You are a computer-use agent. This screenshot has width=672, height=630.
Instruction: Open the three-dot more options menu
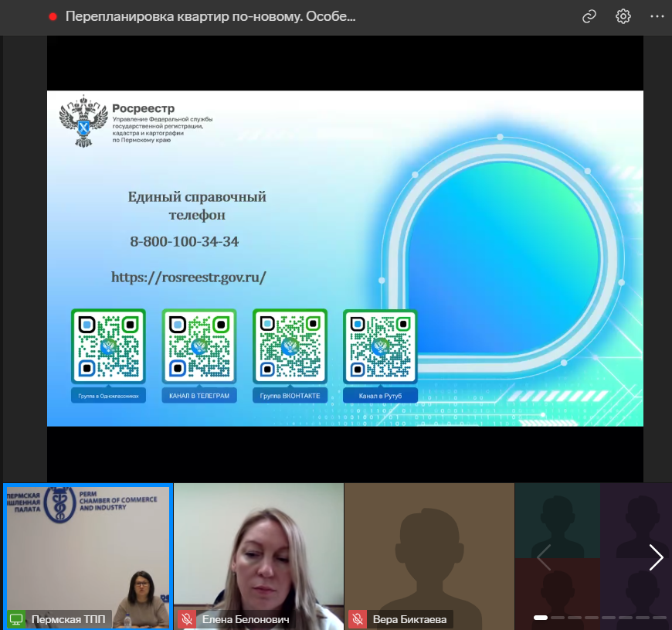pos(657,17)
